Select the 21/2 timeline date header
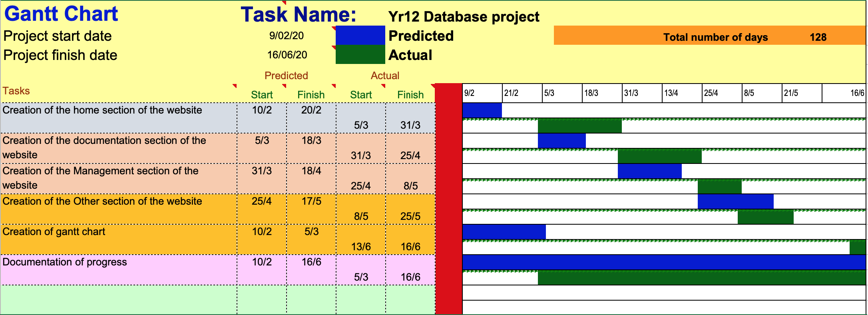 522,93
